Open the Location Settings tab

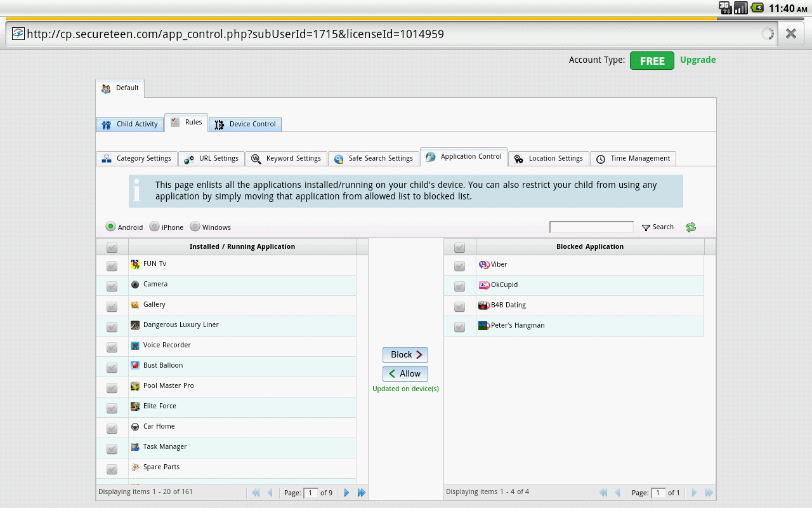point(549,158)
